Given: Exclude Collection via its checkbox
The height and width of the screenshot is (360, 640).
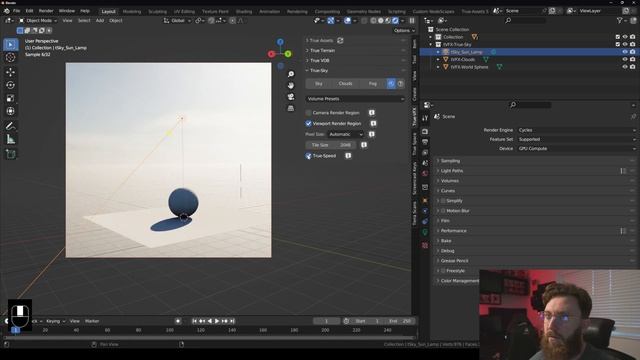Looking at the screenshot, I should 618,37.
